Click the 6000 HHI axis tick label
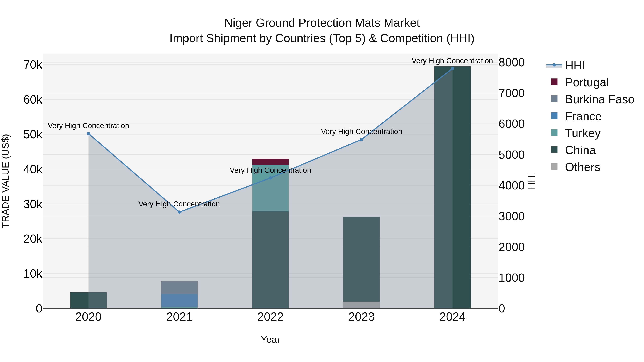Screen dimensions: 644x362 pyautogui.click(x=512, y=124)
